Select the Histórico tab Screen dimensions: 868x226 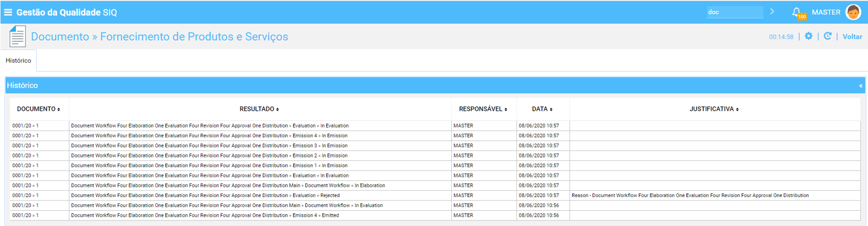(19, 61)
